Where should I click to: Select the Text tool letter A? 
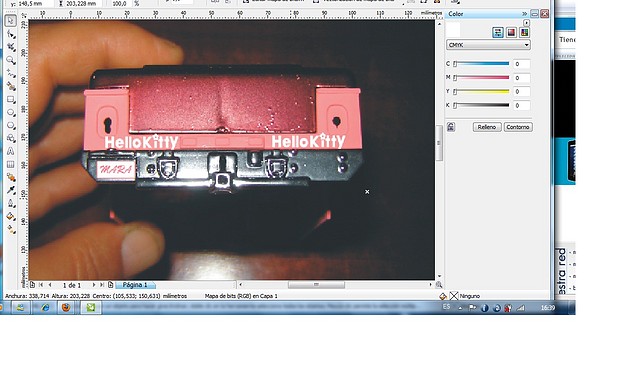tap(11, 151)
